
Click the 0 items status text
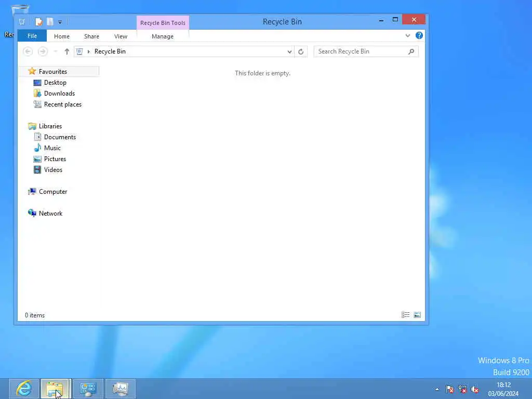(x=35, y=315)
